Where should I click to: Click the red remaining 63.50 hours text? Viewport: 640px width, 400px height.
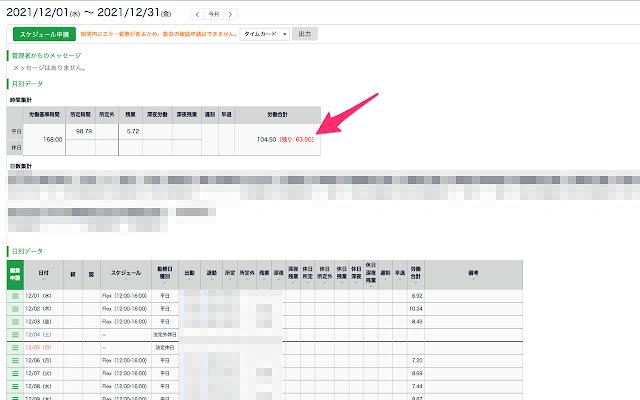tap(297, 140)
